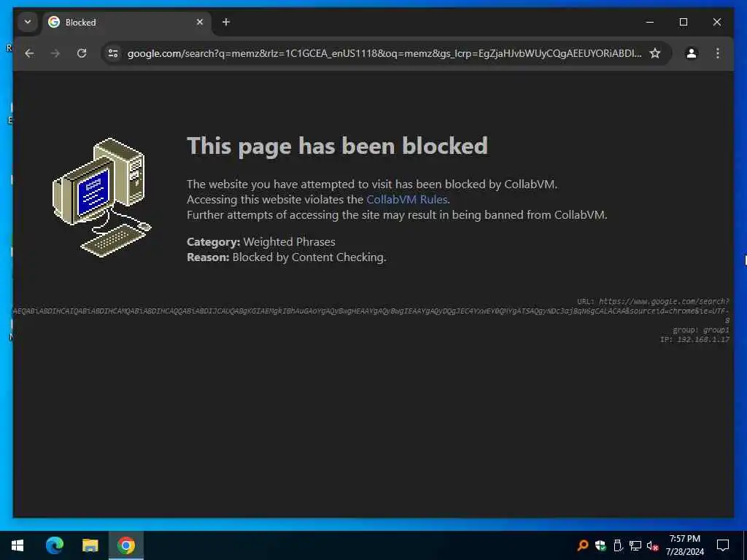
Task: Open the Chrome tab search dropdown
Action: (28, 22)
